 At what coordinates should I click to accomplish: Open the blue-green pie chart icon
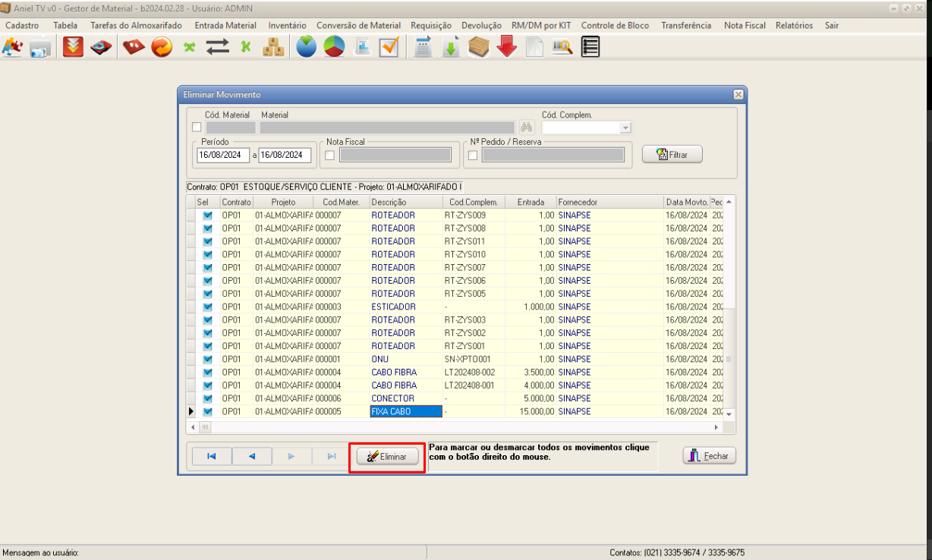(307, 47)
